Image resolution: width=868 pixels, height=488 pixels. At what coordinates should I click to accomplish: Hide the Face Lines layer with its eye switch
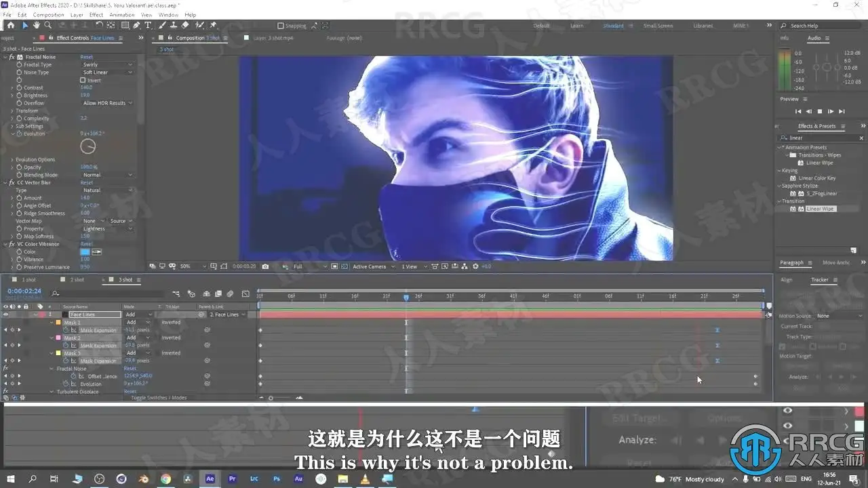(5, 314)
